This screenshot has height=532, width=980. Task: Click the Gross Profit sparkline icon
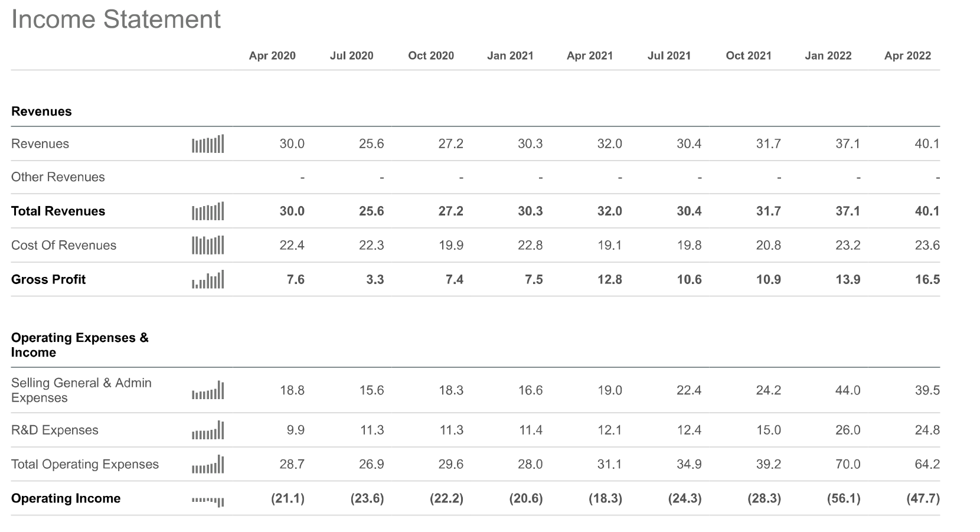click(x=208, y=279)
